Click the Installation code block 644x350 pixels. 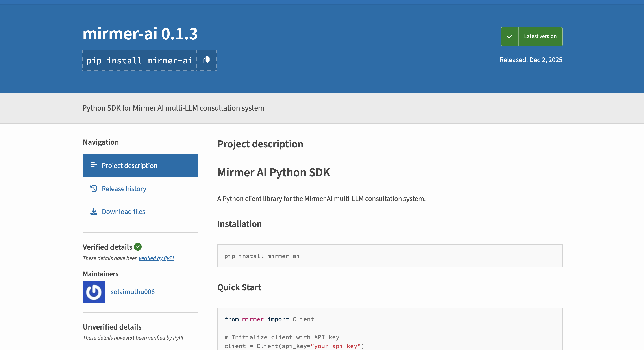point(389,256)
